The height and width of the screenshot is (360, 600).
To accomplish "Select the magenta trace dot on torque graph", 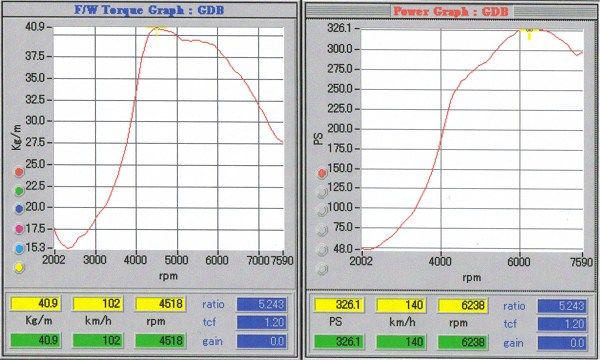I will coord(19,229).
